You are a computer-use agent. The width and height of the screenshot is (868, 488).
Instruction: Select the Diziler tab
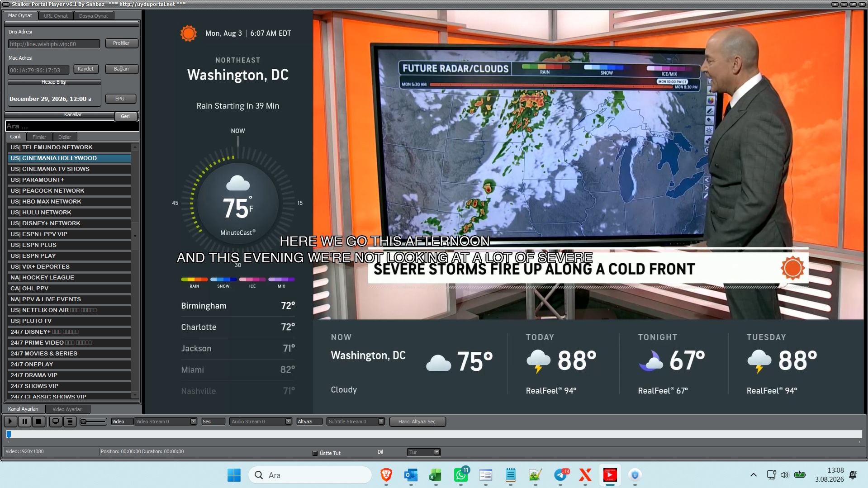click(65, 137)
